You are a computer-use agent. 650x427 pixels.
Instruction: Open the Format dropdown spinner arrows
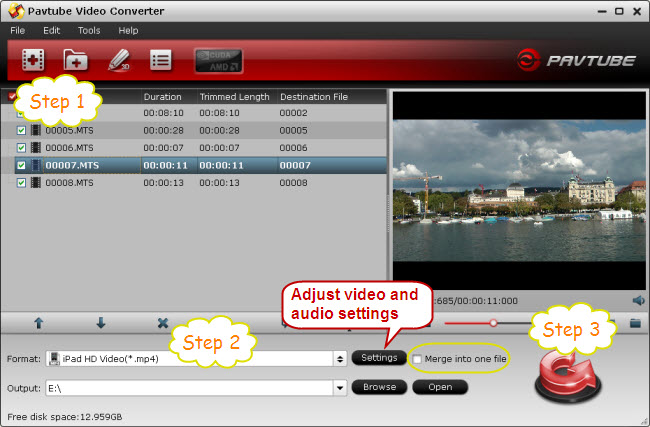(340, 359)
